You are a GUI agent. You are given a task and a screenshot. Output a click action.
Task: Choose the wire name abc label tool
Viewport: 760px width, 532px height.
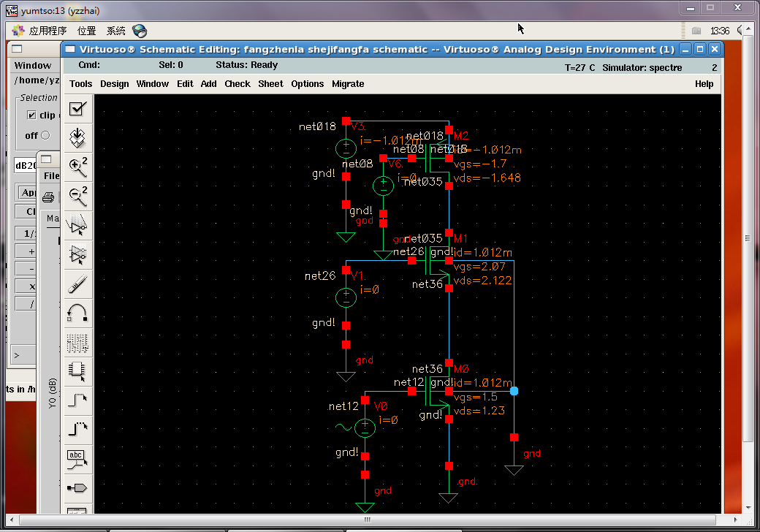tap(77, 459)
